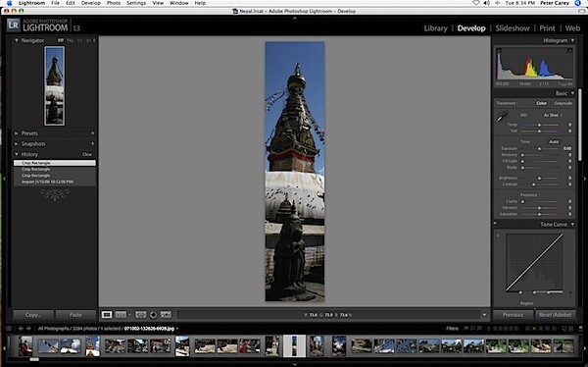Hide left panel with edge arrow

[x=4, y=179]
